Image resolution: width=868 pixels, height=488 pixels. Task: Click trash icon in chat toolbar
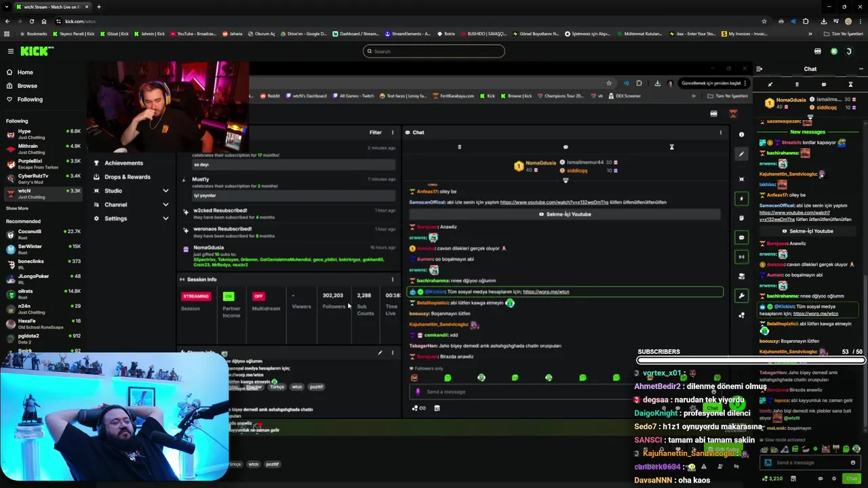tap(797, 85)
